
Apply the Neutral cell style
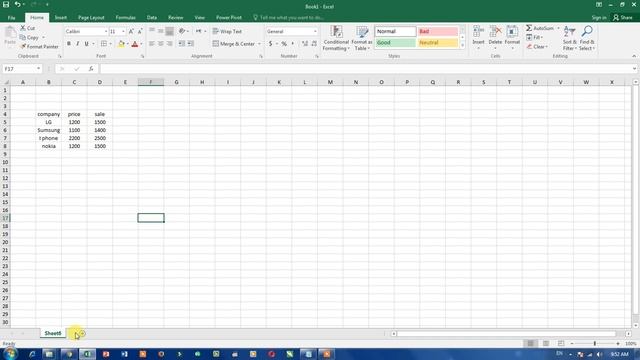(x=438, y=43)
